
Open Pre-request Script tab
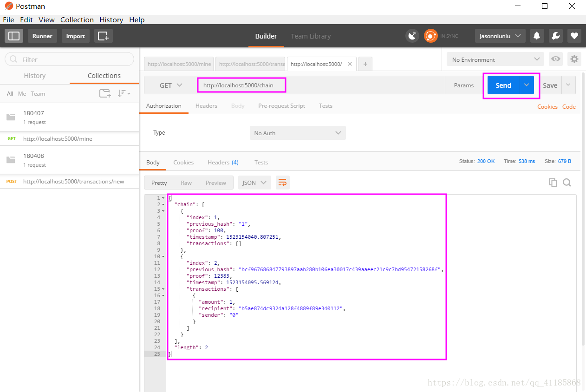[x=281, y=105]
